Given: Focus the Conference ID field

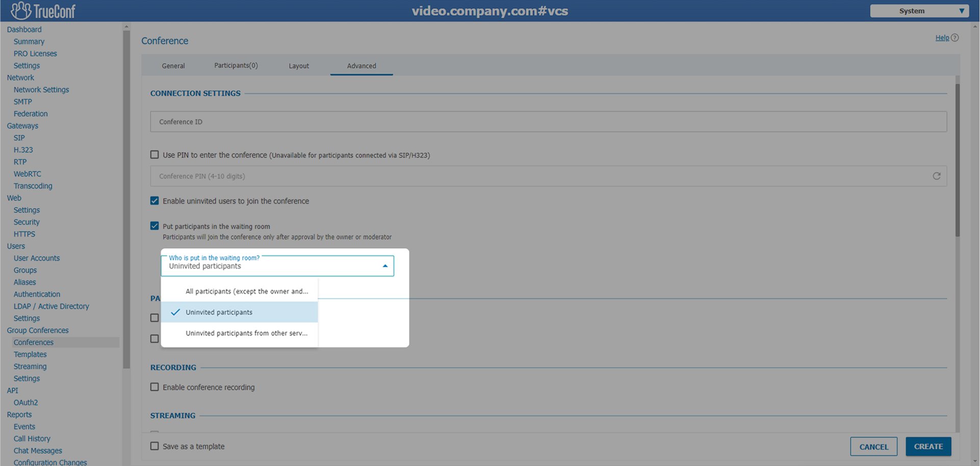Looking at the screenshot, I should (549, 122).
